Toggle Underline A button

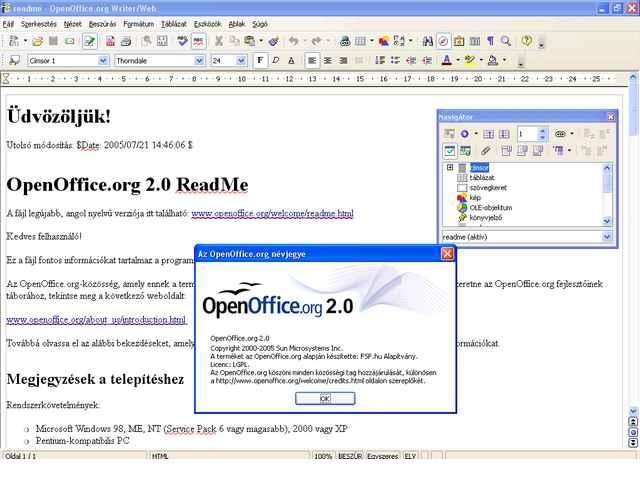pyautogui.click(x=291, y=61)
